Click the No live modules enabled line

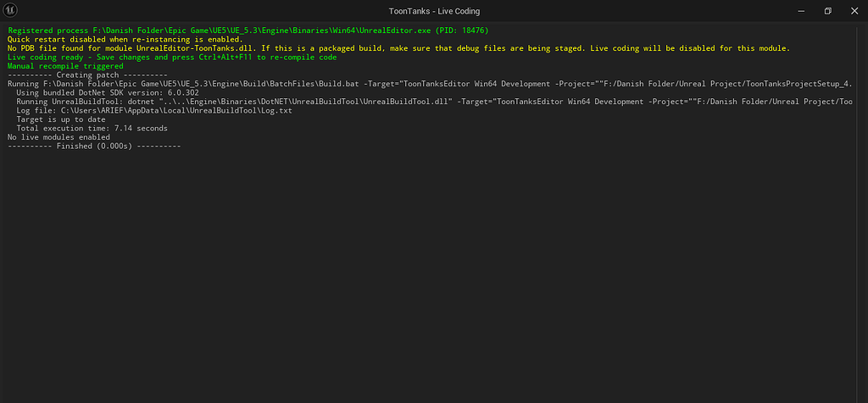(x=58, y=137)
